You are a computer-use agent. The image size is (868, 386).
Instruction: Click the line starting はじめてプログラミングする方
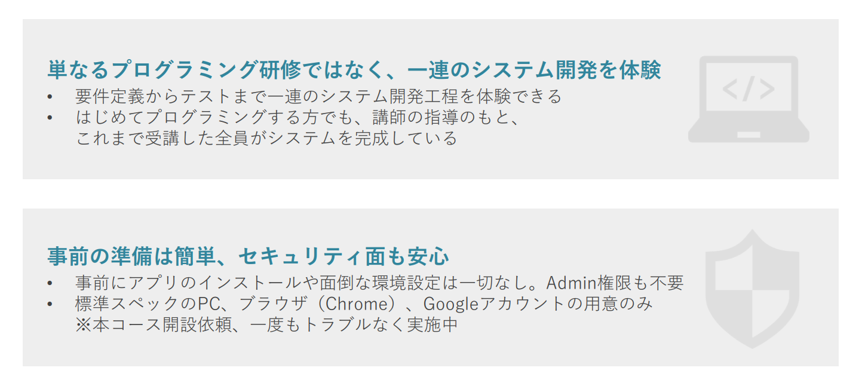coord(298,117)
